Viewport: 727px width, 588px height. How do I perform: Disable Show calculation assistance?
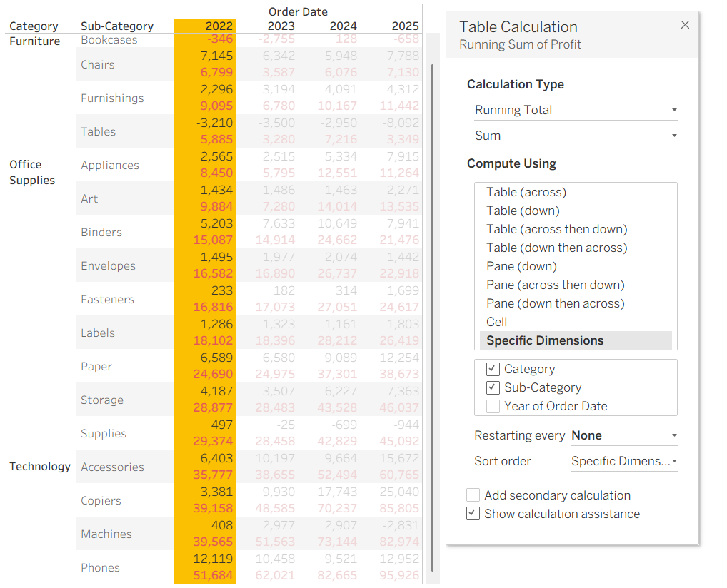(473, 514)
